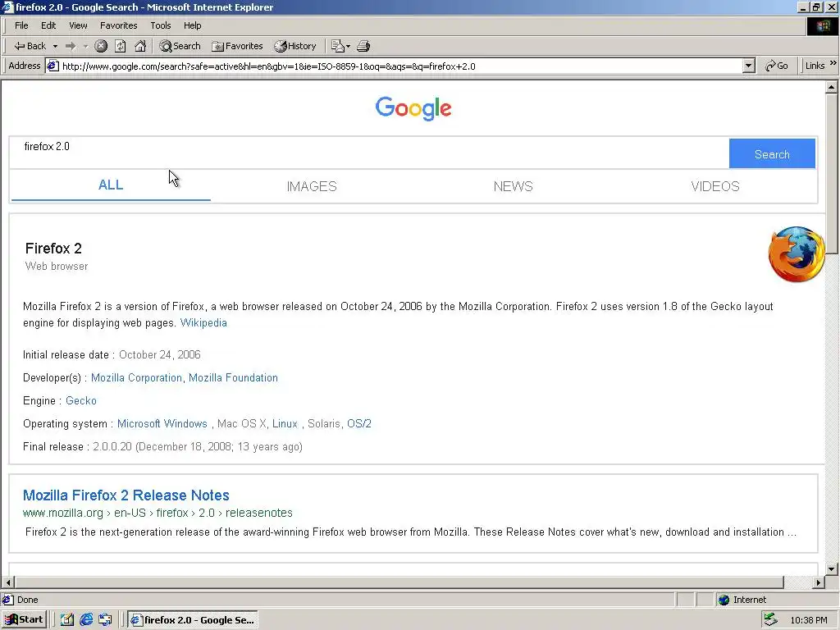Open the Favorites pane from the toolbar
The height and width of the screenshot is (630, 840).
coord(237,46)
